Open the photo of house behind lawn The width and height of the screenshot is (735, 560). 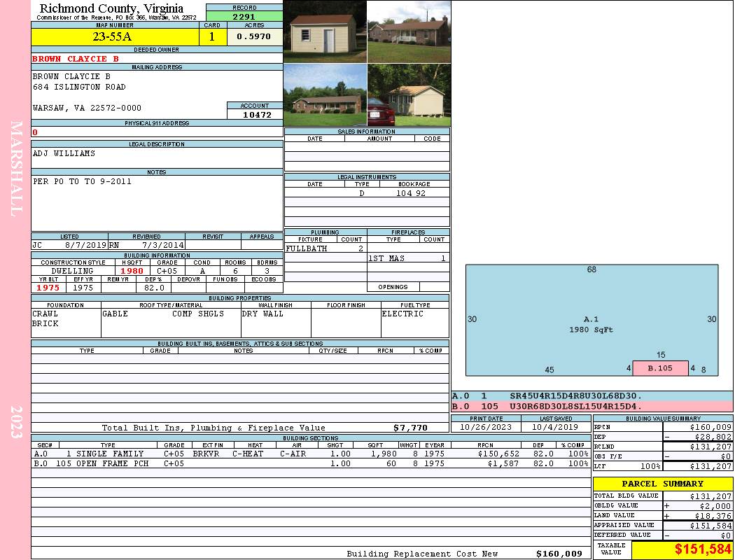pos(325,95)
